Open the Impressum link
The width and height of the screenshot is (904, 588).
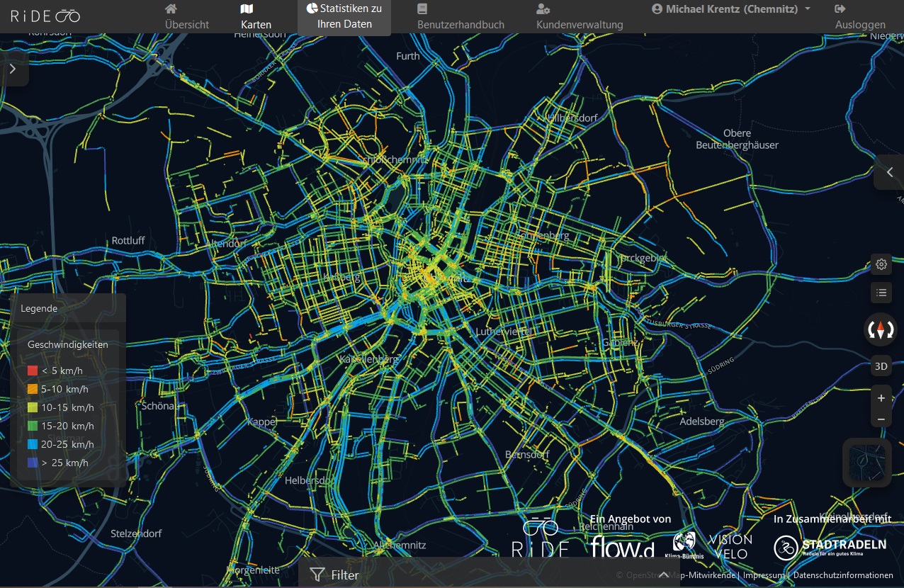764,575
